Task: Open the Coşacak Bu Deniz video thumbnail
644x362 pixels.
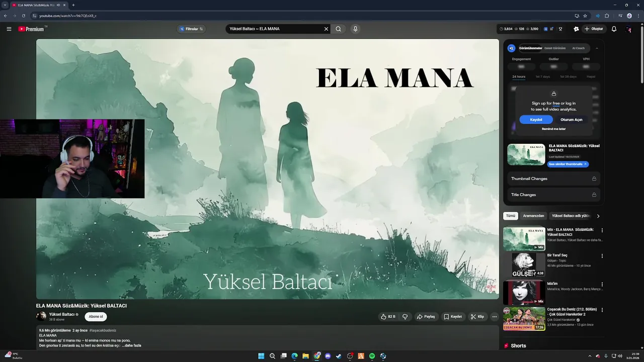Action: click(524, 319)
